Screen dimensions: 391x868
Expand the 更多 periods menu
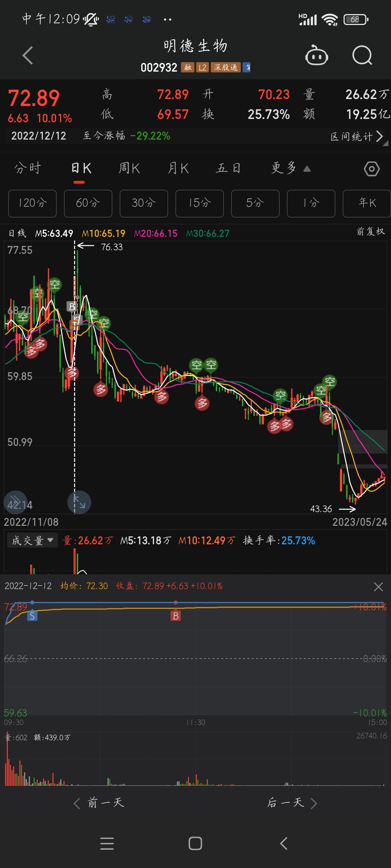[291, 168]
